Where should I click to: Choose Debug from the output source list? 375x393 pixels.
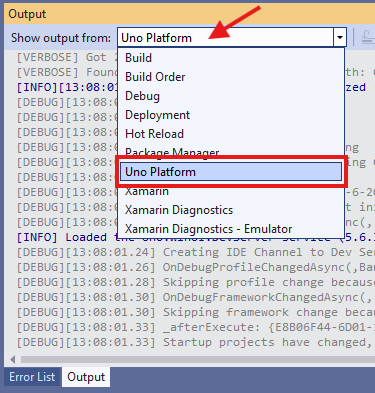pos(231,96)
